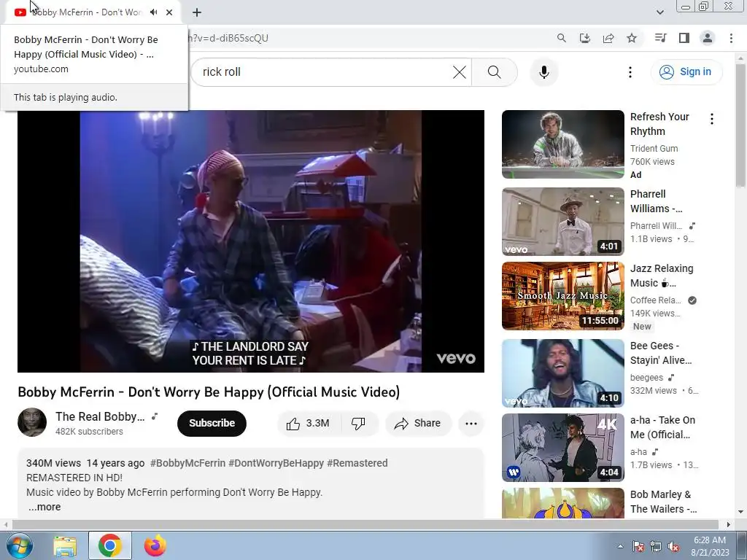Open the tab search chevron dropdown
This screenshot has height=560, width=747.
click(659, 12)
